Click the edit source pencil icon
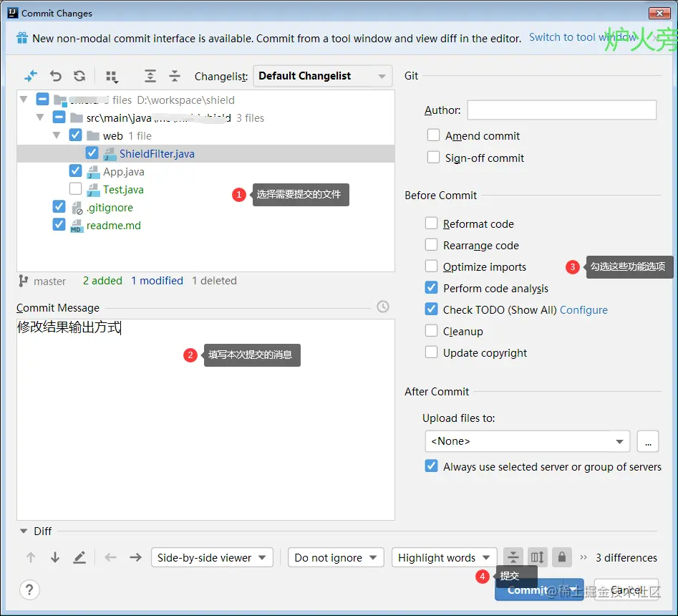 pos(79,557)
